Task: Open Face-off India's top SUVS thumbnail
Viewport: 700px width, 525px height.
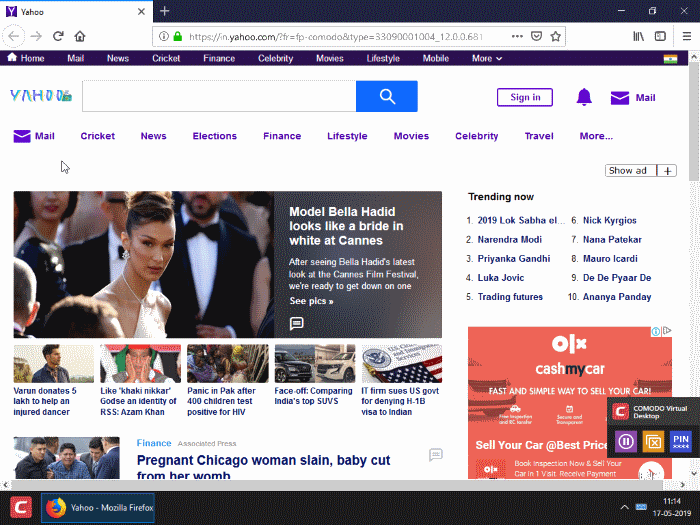Action: pos(315,363)
